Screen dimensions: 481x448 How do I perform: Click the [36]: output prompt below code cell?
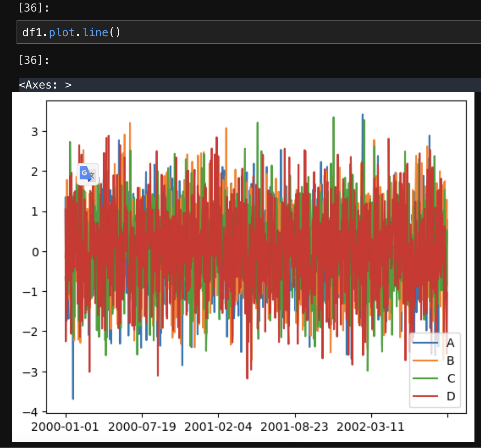pos(34,60)
